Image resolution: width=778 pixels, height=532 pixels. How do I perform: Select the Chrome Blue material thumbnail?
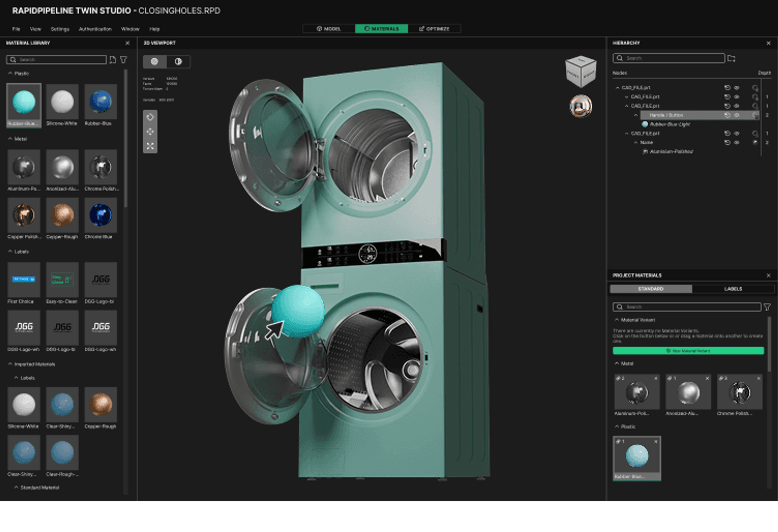click(101, 215)
